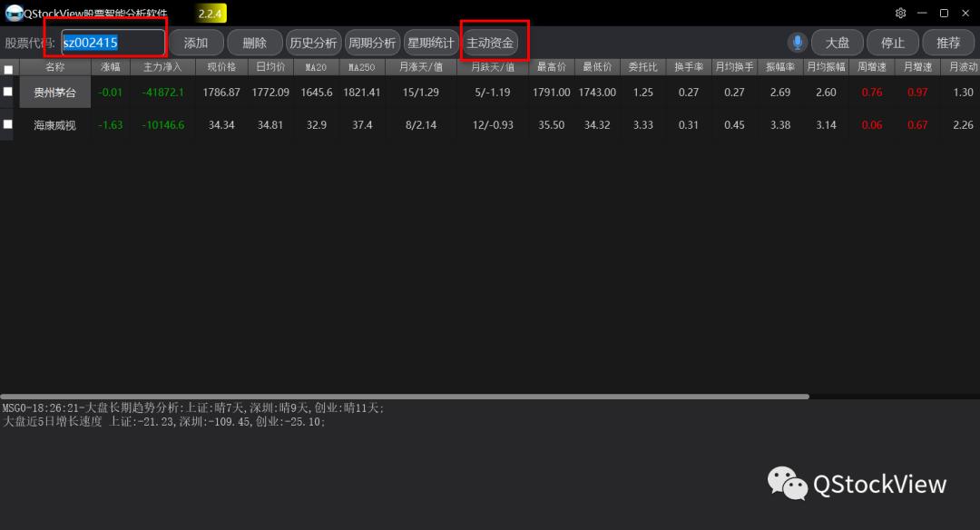This screenshot has height=530, width=980.
Task: Maximize the QStockView window
Action: click(944, 13)
